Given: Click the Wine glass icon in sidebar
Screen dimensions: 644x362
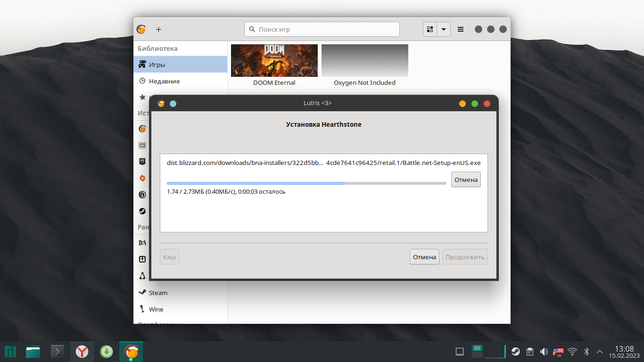Looking at the screenshot, I should [142, 309].
